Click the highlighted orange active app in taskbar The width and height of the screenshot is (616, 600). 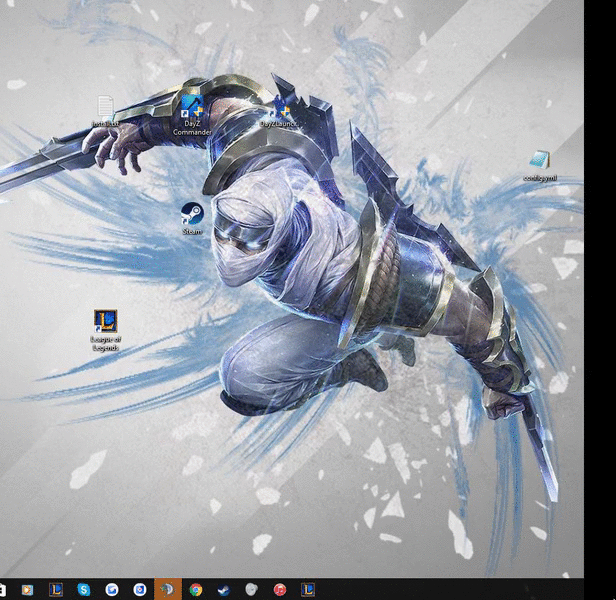[168, 589]
